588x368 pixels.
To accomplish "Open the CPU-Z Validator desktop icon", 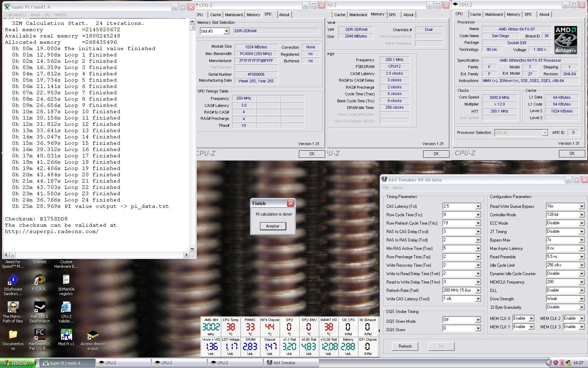I will point(66,307).
